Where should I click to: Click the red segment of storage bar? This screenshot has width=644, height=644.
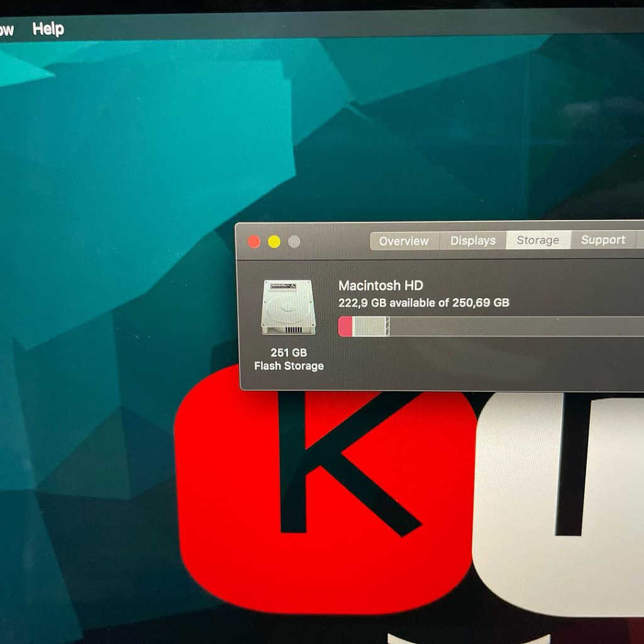(345, 326)
